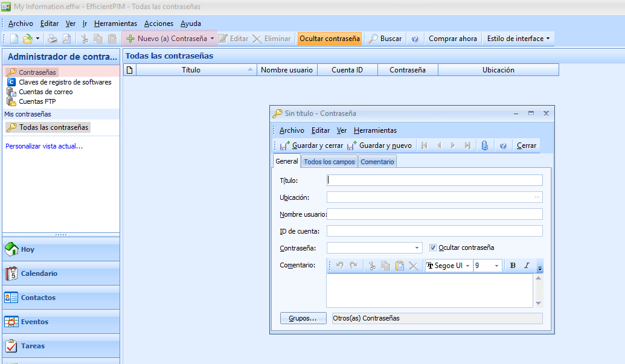
Task: Click Guardar y nuevo in password dialog
Action: (x=379, y=145)
